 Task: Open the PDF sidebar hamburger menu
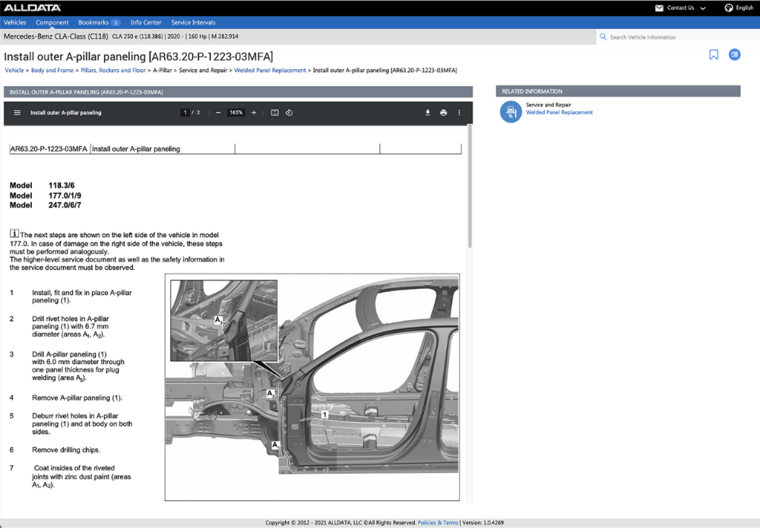click(17, 112)
